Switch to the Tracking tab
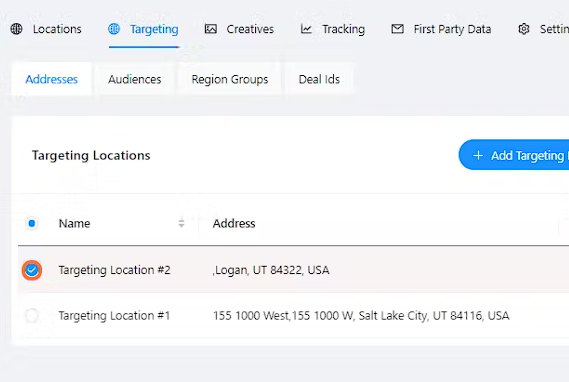 click(x=333, y=29)
